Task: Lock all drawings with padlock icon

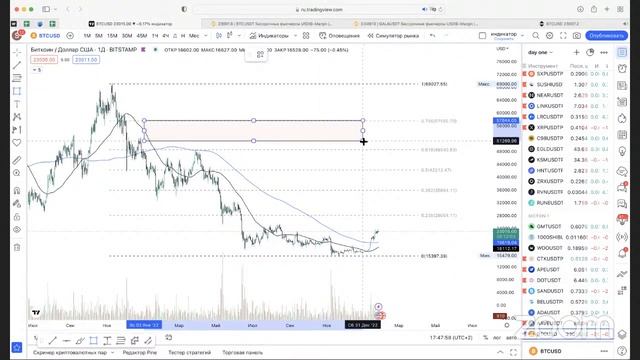Action: point(17,217)
